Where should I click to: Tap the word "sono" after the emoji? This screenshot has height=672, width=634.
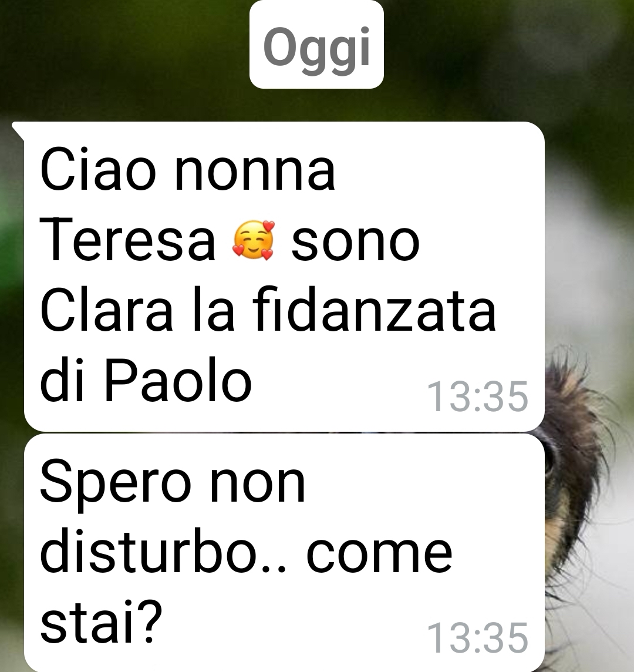[x=355, y=243]
